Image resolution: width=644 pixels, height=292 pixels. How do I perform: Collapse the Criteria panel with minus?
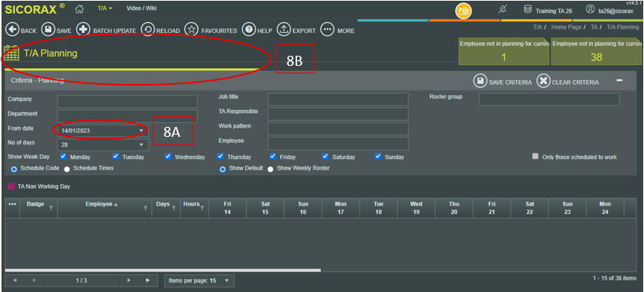coord(620,80)
